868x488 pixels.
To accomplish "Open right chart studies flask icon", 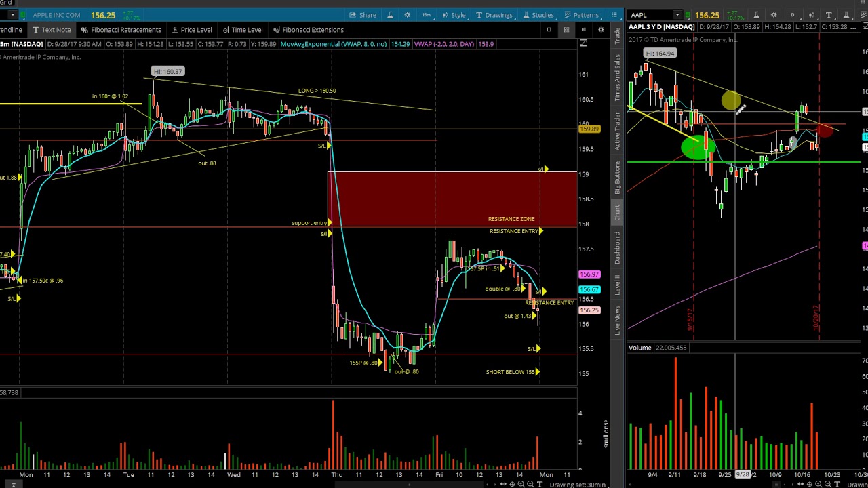I will [x=846, y=15].
